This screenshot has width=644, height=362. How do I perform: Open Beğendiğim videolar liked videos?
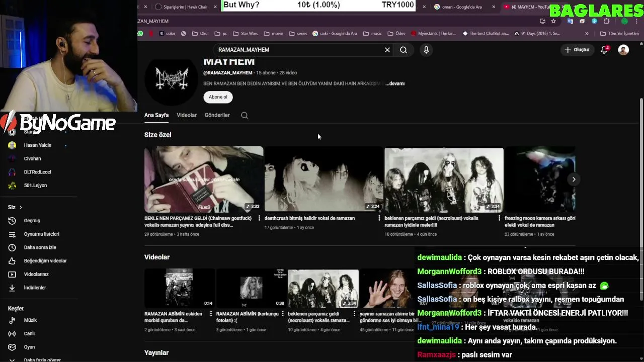[x=45, y=260]
